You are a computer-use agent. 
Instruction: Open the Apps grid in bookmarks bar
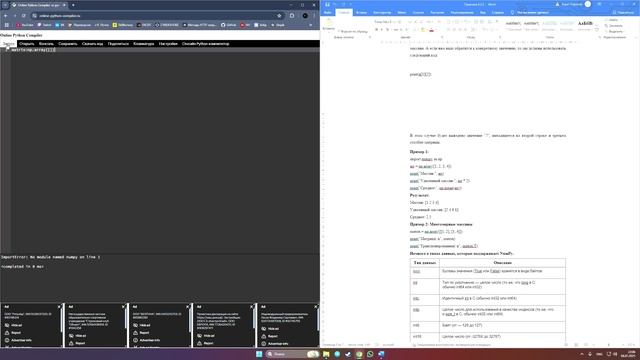pyautogui.click(x=7, y=25)
